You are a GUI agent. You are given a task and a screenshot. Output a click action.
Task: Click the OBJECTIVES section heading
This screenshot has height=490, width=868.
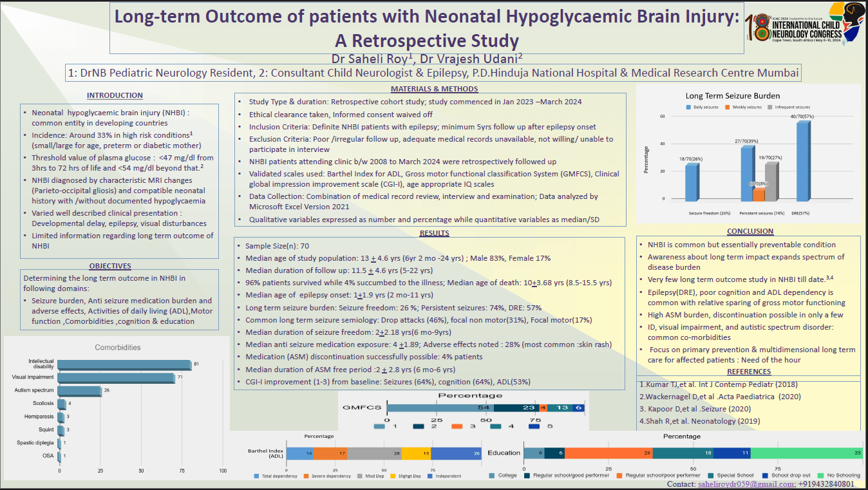coord(110,265)
